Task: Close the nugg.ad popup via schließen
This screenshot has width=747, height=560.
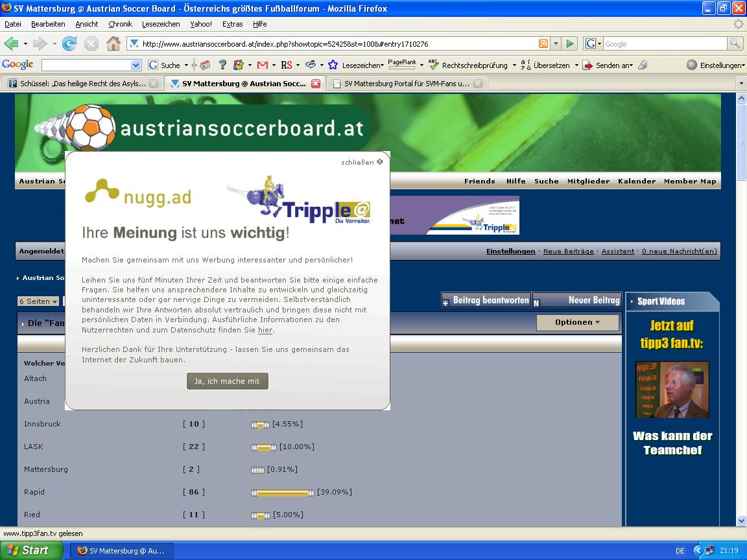Action: point(362,162)
